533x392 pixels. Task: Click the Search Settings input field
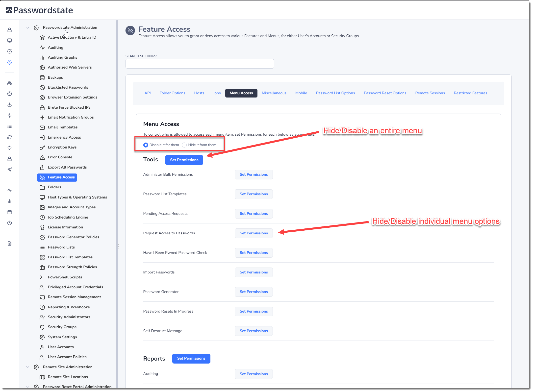[x=200, y=64]
